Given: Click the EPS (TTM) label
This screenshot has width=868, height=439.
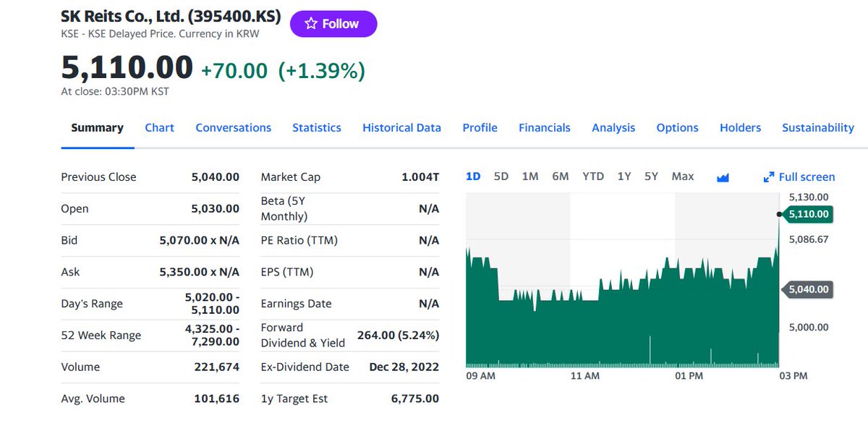Looking at the screenshot, I should [x=287, y=272].
